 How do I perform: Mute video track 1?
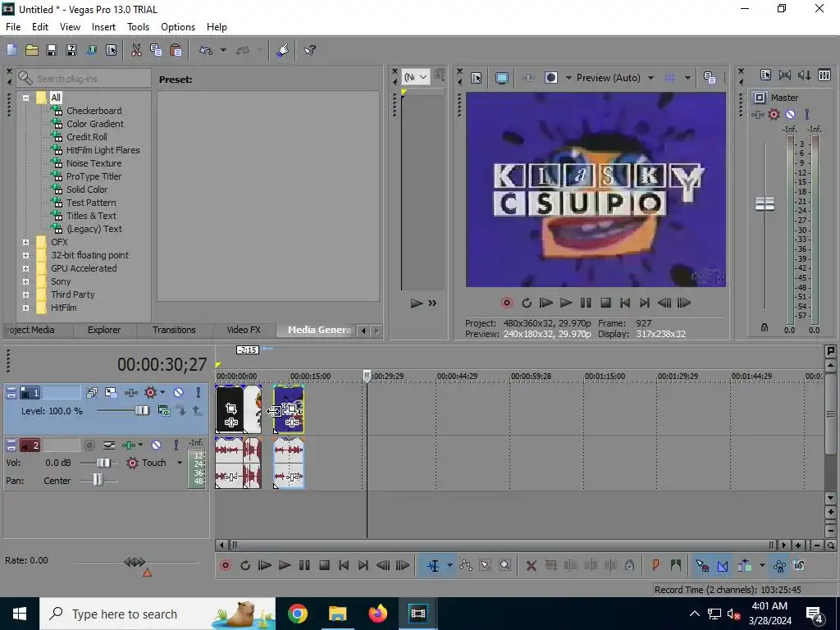pos(178,393)
